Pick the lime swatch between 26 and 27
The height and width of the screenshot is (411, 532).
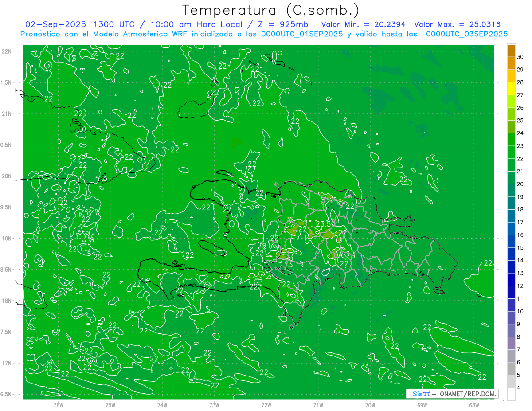(511, 102)
